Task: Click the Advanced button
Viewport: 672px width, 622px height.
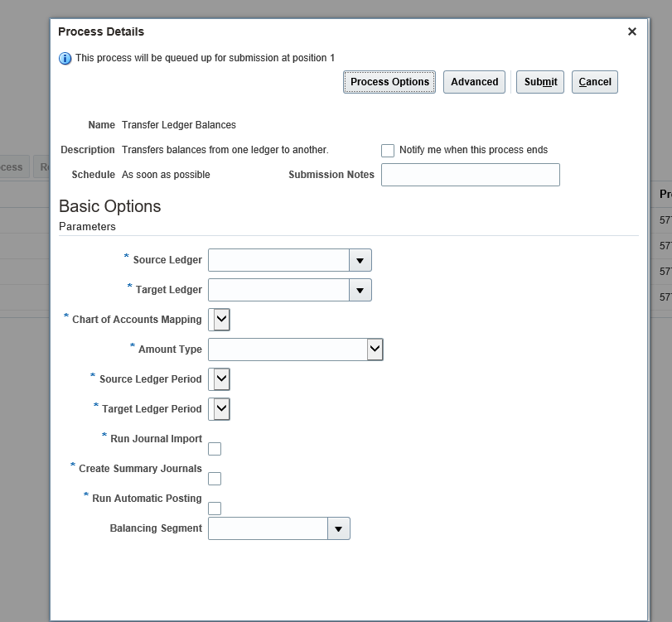Action: coord(474,82)
